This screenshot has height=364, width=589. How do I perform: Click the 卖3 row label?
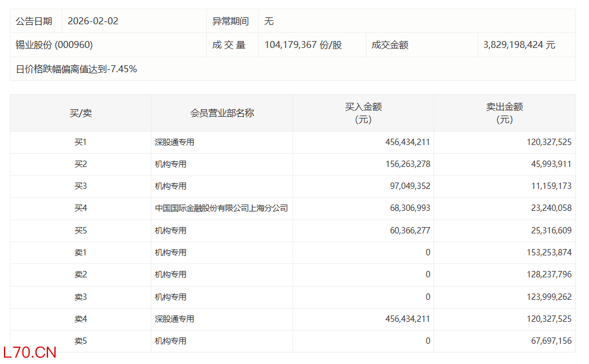point(80,297)
